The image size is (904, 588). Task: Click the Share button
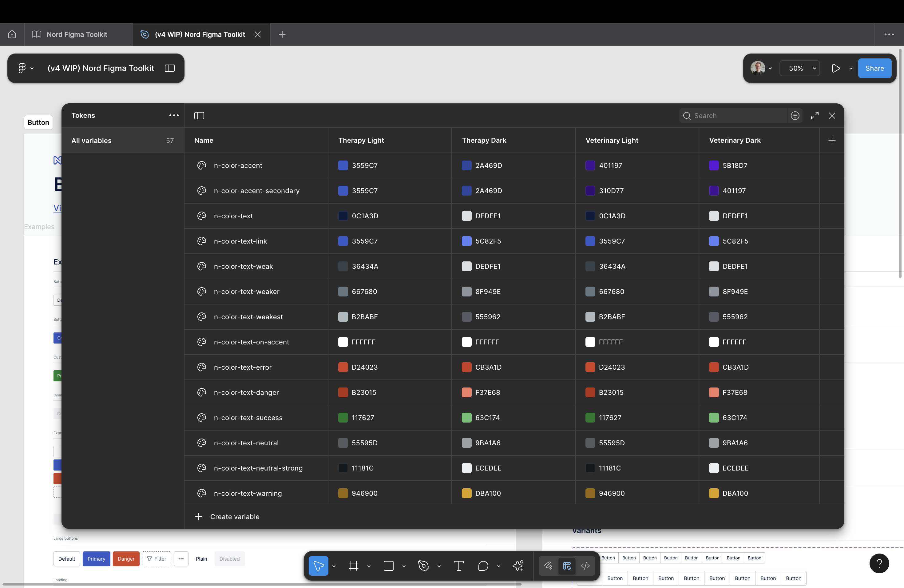pos(874,68)
